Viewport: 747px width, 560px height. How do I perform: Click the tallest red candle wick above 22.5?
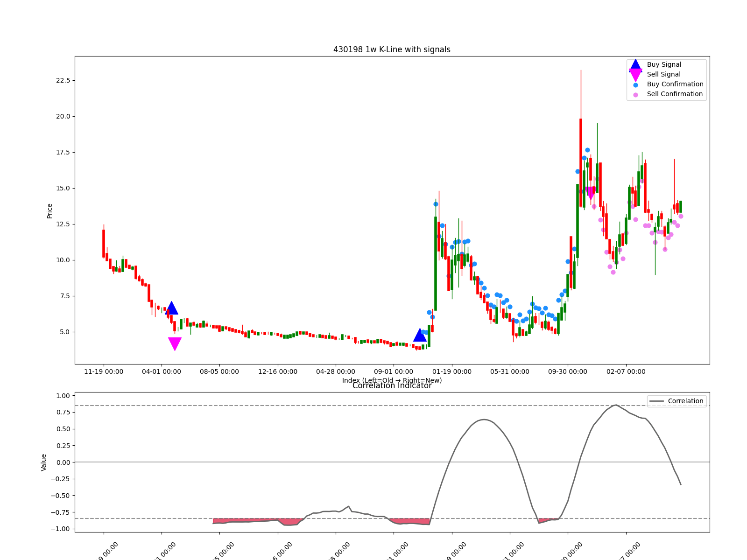[581, 93]
